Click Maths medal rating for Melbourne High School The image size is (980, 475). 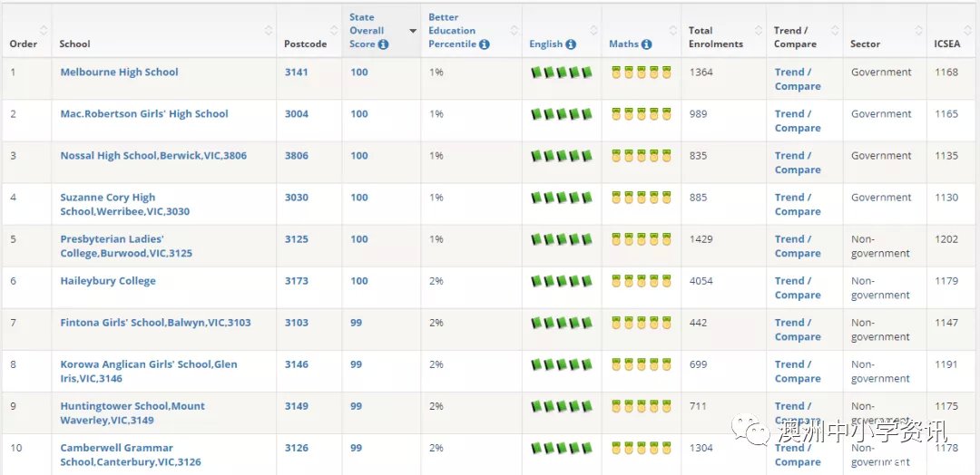pos(642,73)
